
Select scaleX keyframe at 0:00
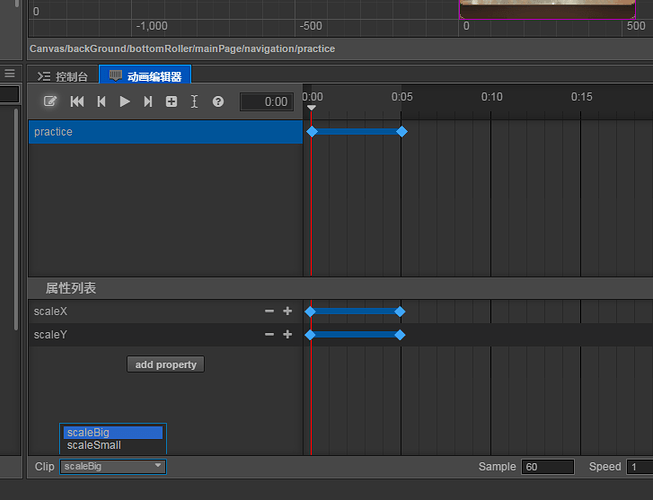[310, 311]
